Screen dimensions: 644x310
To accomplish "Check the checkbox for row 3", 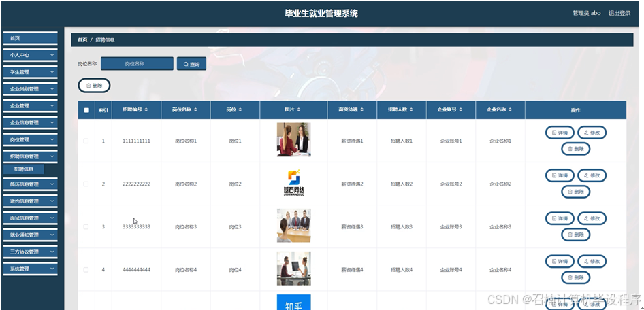I will click(x=86, y=227).
